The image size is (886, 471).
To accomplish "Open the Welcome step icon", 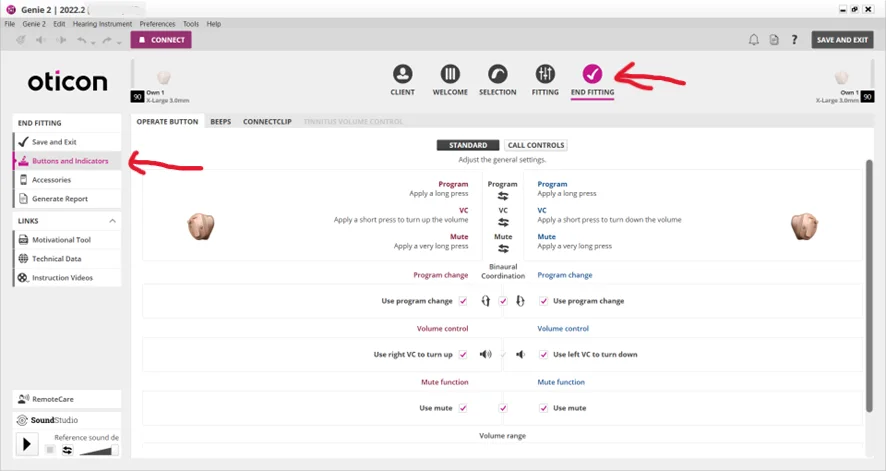I will click(450, 74).
